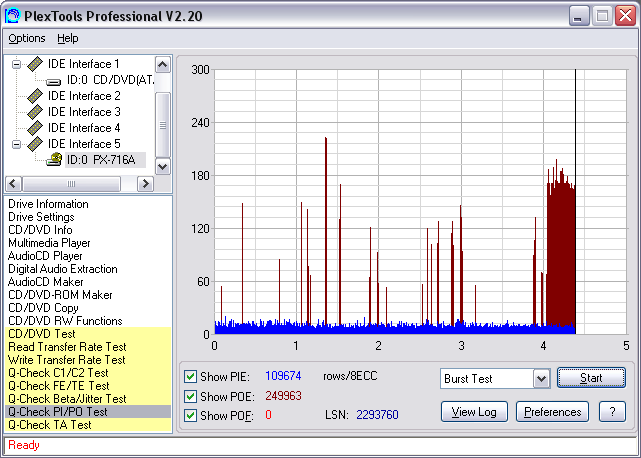This screenshot has height=458, width=641.
Task: Start the PI/PO test
Action: click(591, 378)
